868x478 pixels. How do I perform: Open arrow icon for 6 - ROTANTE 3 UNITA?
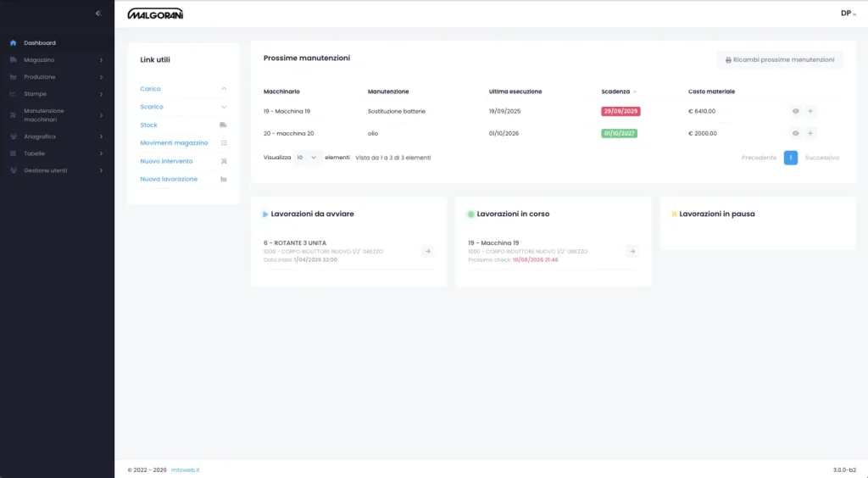point(428,251)
